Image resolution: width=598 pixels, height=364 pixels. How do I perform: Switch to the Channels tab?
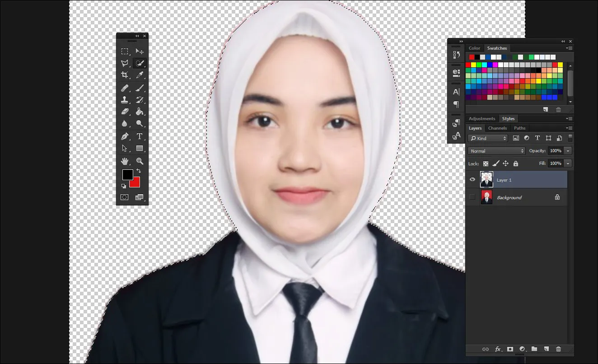(x=497, y=128)
